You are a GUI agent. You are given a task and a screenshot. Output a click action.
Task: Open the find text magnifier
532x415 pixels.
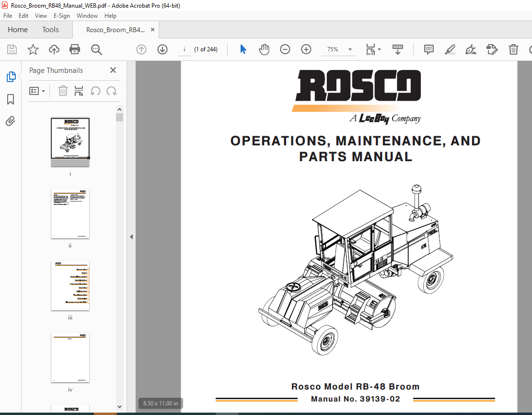coord(96,49)
